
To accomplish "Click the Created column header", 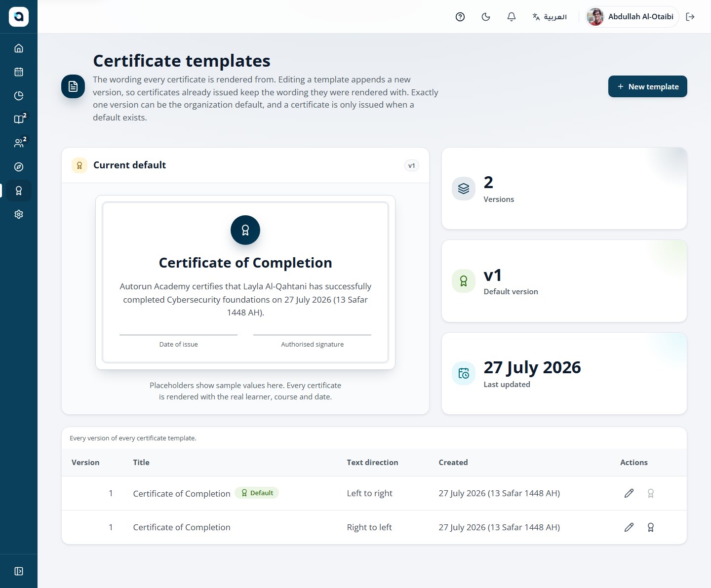I will [453, 463].
